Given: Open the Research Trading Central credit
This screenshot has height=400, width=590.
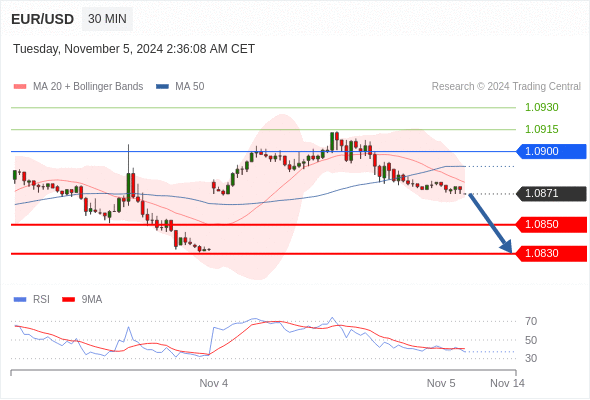Looking at the screenshot, I should click(506, 87).
